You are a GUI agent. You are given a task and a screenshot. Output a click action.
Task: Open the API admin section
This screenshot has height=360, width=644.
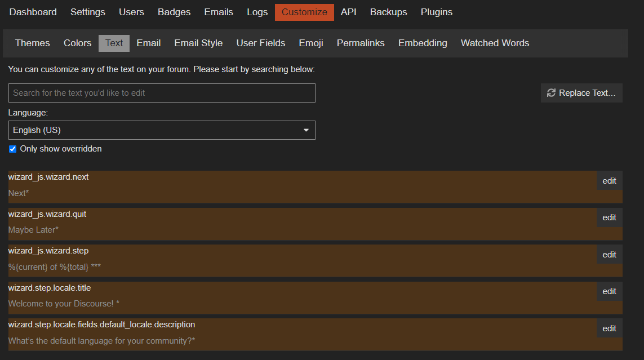(x=348, y=12)
